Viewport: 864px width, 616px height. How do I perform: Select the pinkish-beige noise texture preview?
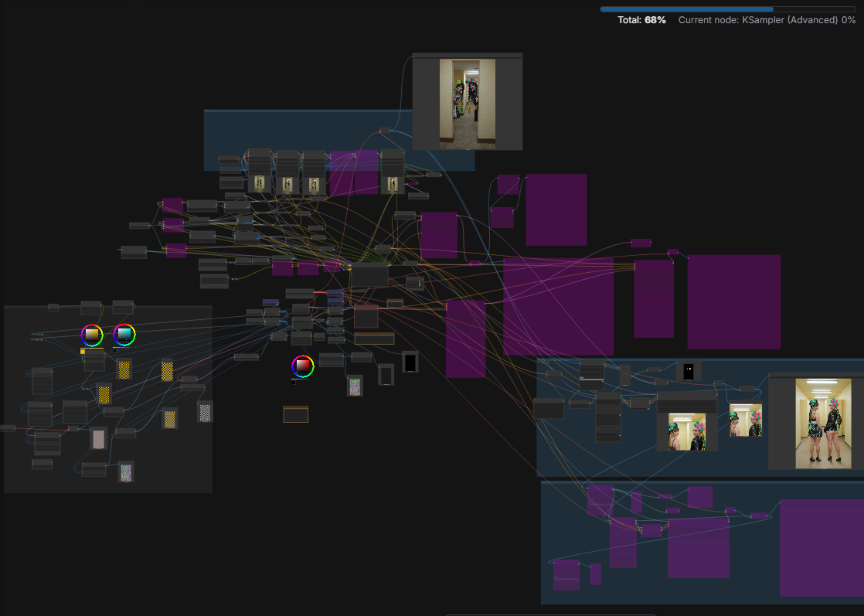99,439
